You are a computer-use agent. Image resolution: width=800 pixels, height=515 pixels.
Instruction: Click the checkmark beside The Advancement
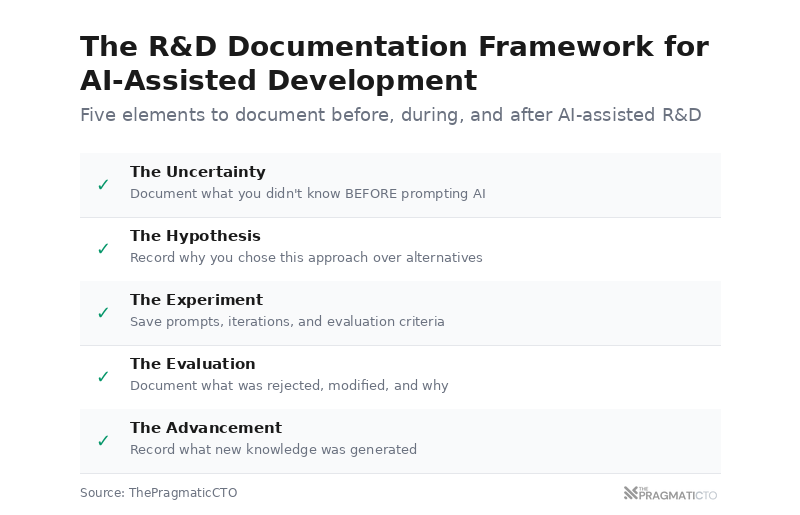103,440
